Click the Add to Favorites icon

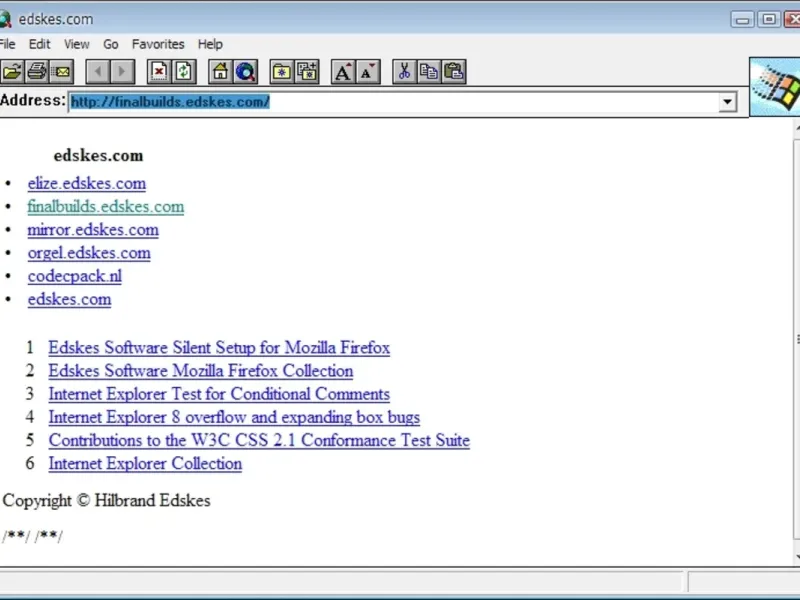pyautogui.click(x=307, y=71)
